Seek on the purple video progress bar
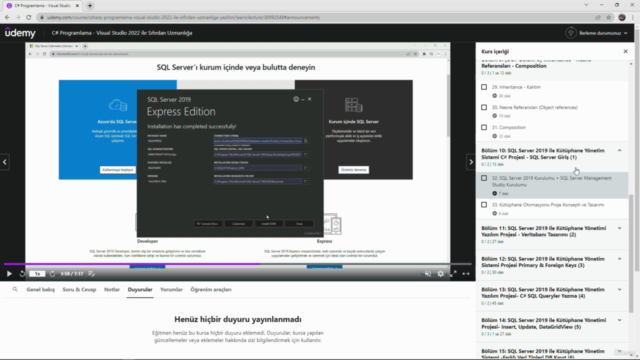640x360 pixels. pos(238,264)
